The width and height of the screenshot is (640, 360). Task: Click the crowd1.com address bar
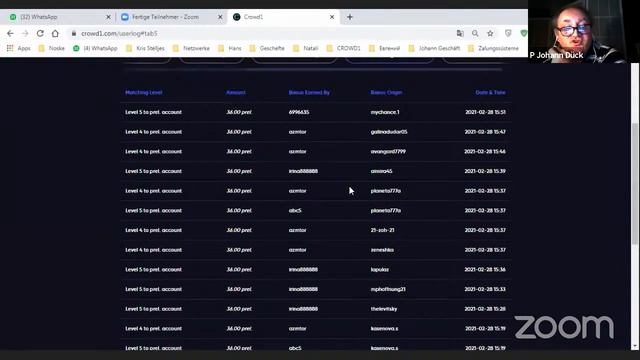click(x=261, y=33)
